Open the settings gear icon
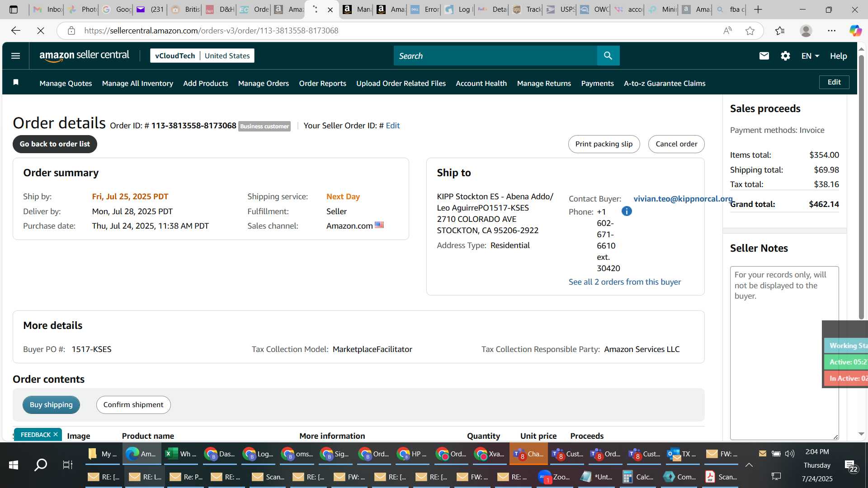Viewport: 868px width, 488px height. pos(785,56)
